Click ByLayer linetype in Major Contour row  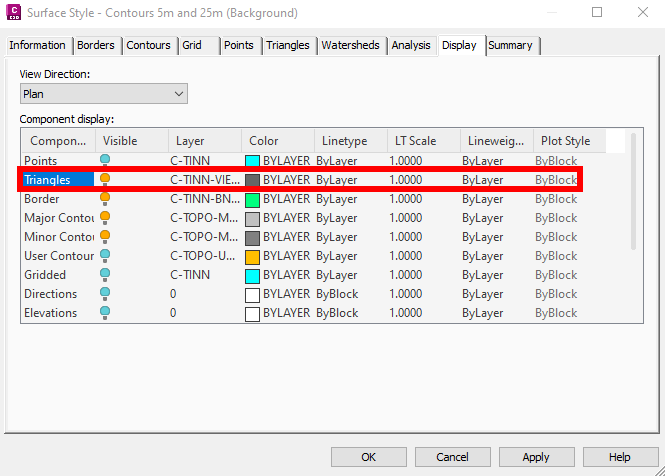click(x=337, y=218)
